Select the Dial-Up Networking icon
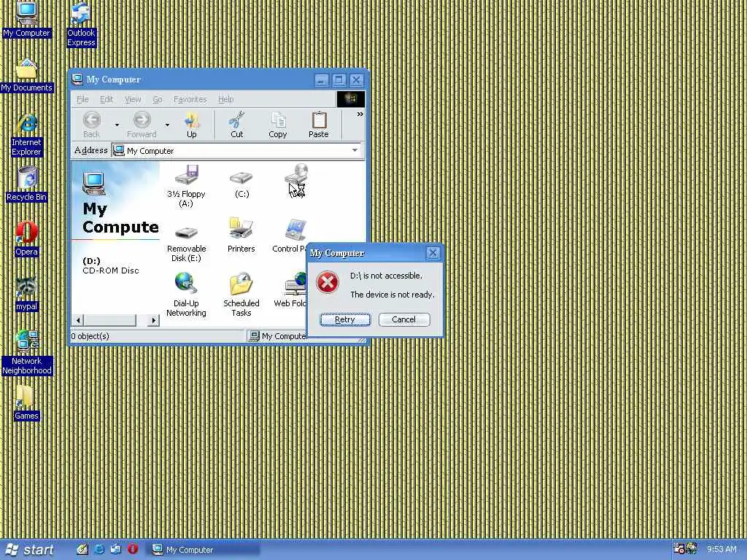The image size is (747, 560). tap(186, 295)
